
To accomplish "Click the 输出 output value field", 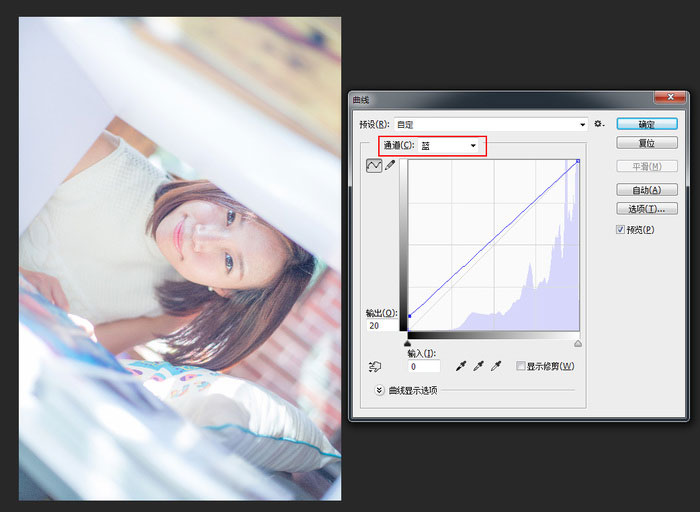I will click(382, 325).
